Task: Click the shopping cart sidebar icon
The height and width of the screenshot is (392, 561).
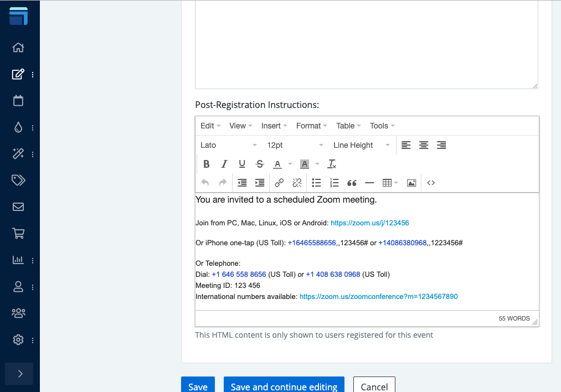Action: [18, 233]
